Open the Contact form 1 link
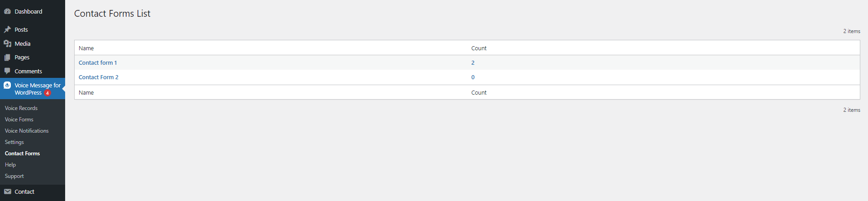 tap(98, 63)
